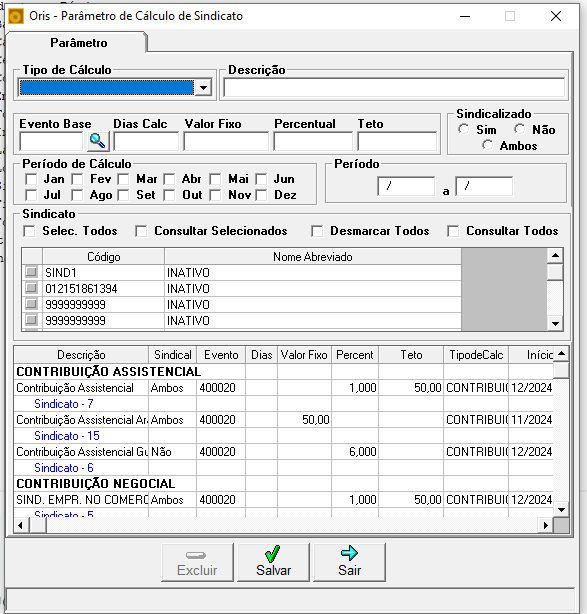The height and width of the screenshot is (614, 587).
Task: Click the Evento Base magnifier search icon
Action: coord(98,141)
